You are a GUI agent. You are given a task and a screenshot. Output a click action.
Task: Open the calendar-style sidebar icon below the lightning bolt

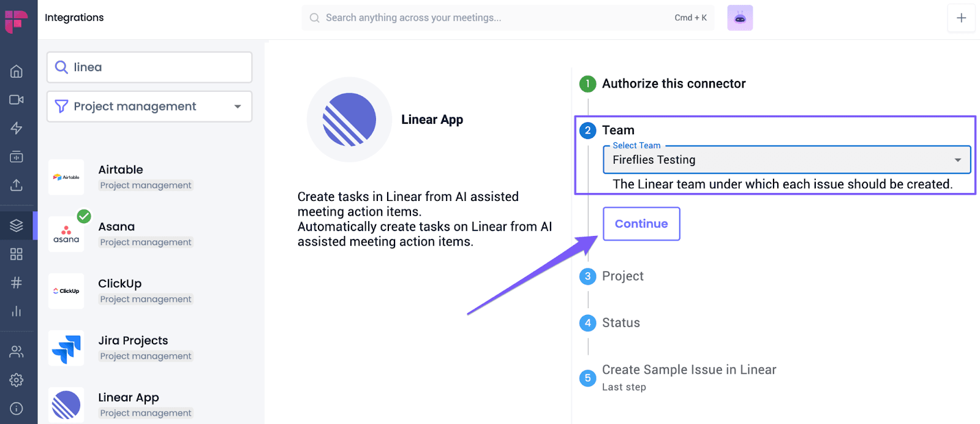17,156
